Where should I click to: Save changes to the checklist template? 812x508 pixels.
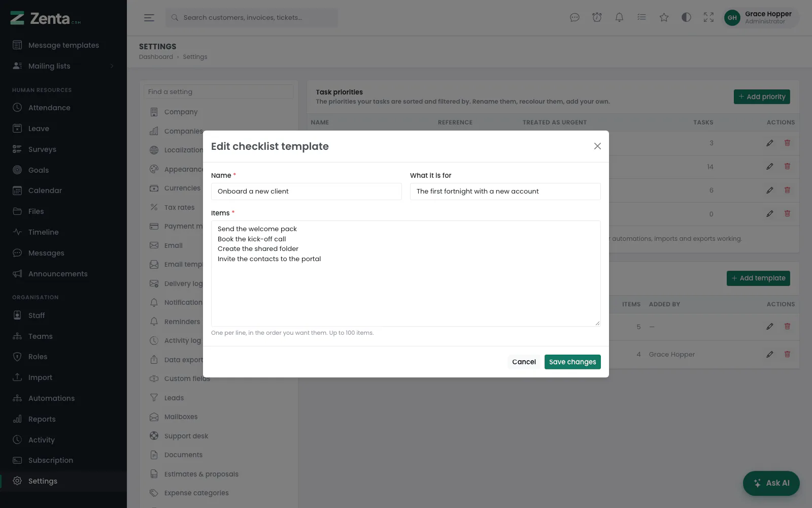point(572,362)
